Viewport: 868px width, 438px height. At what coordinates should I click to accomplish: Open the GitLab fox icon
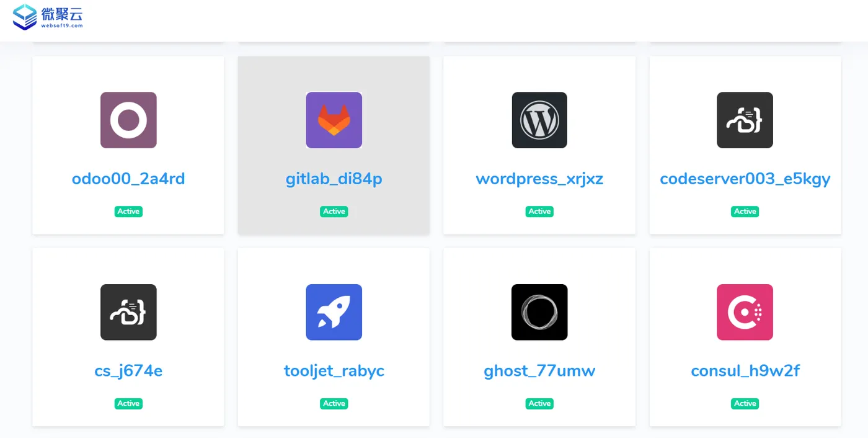click(x=334, y=120)
